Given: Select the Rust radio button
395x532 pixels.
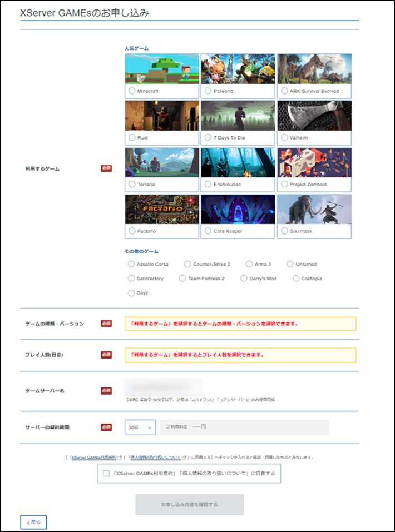Looking at the screenshot, I should tap(132, 138).
